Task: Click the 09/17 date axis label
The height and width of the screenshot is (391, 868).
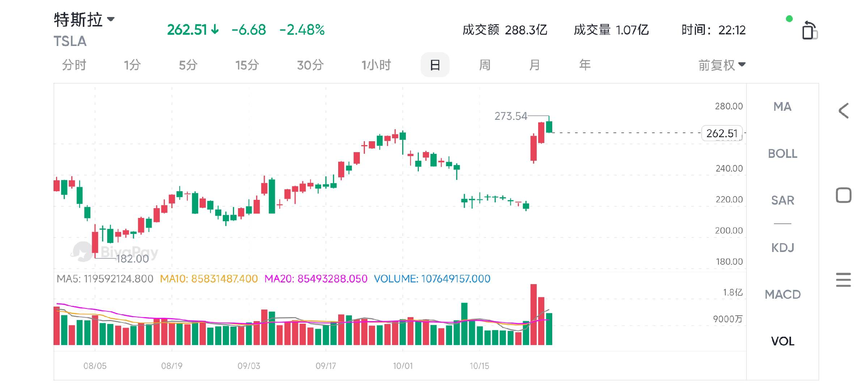Action: 325,366
